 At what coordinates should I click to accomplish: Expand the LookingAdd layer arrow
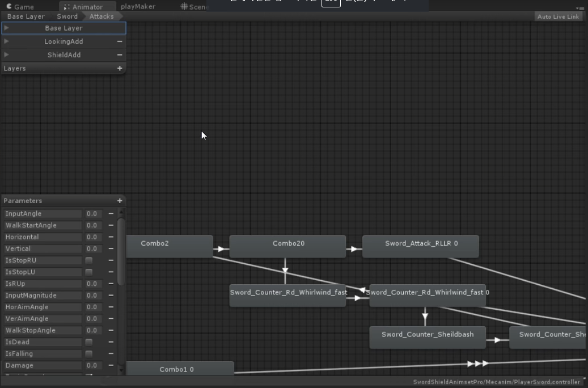pyautogui.click(x=6, y=41)
